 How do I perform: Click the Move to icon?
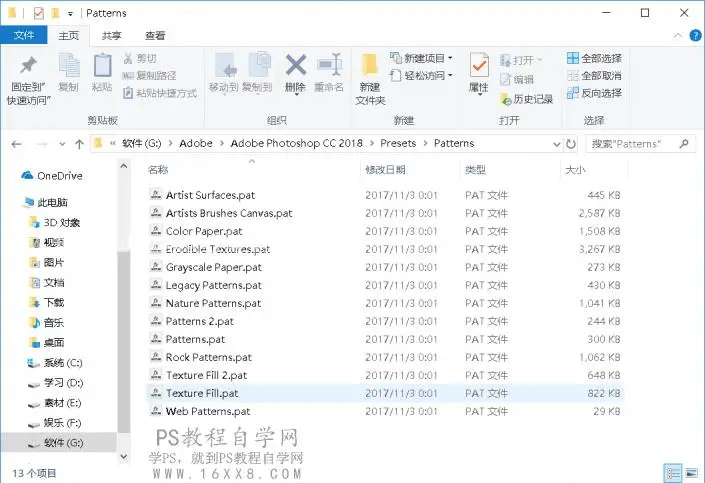coord(224,66)
